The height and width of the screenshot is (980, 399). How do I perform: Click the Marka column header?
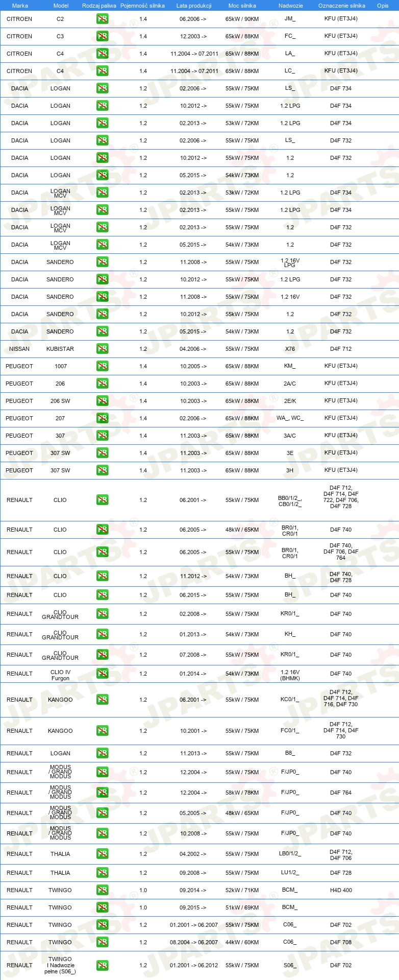(x=20, y=6)
